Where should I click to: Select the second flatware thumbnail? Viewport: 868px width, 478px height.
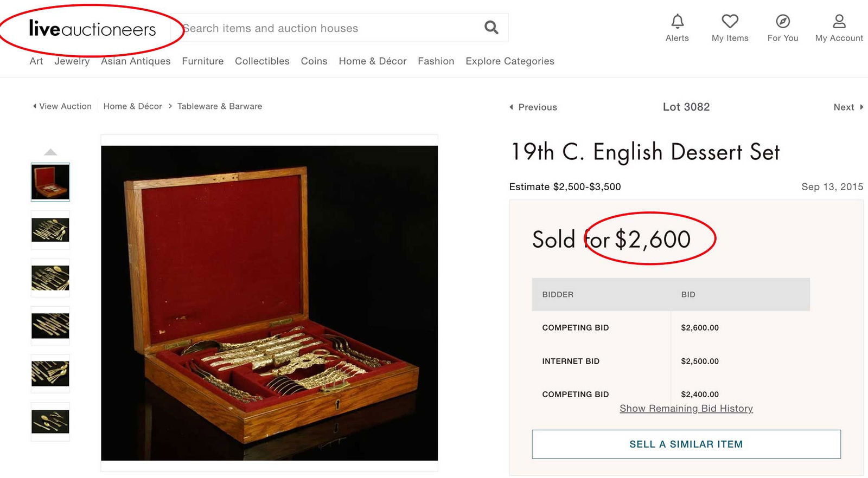pos(50,230)
